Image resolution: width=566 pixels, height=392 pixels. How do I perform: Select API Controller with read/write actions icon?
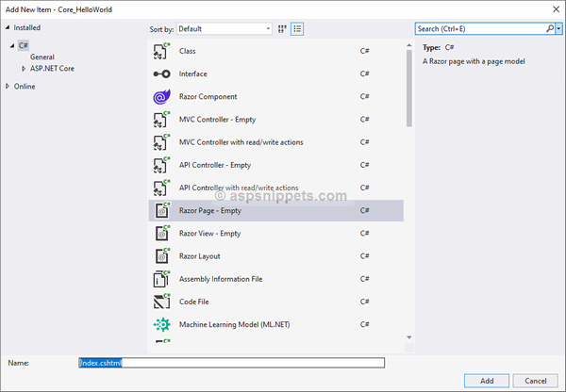pos(161,188)
